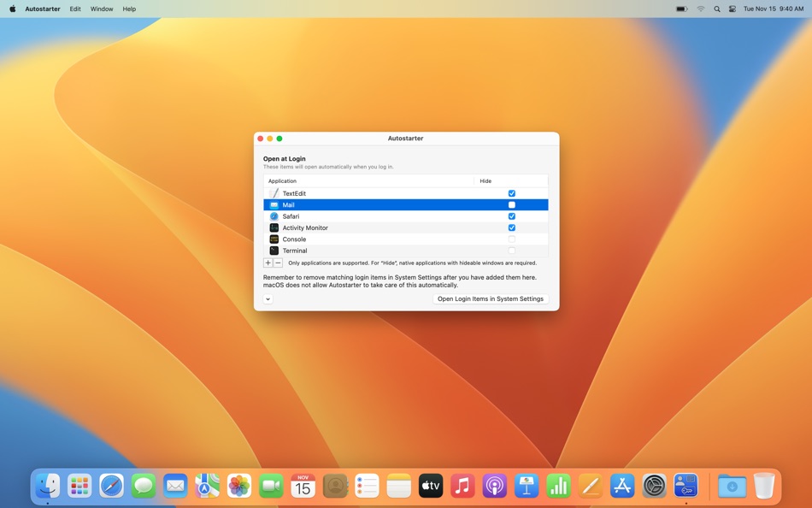Select the Safari row
This screenshot has height=508, width=812.
tap(405, 216)
